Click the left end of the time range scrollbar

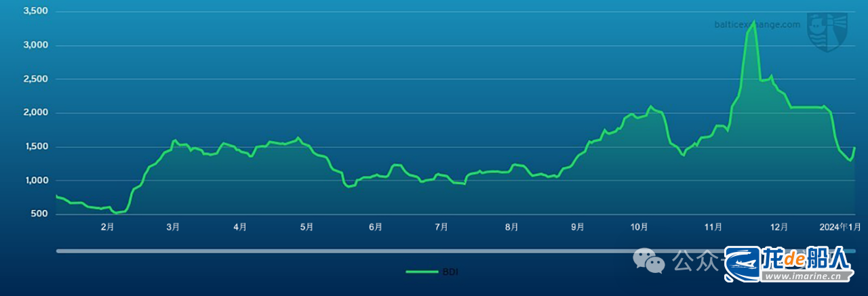click(x=60, y=251)
